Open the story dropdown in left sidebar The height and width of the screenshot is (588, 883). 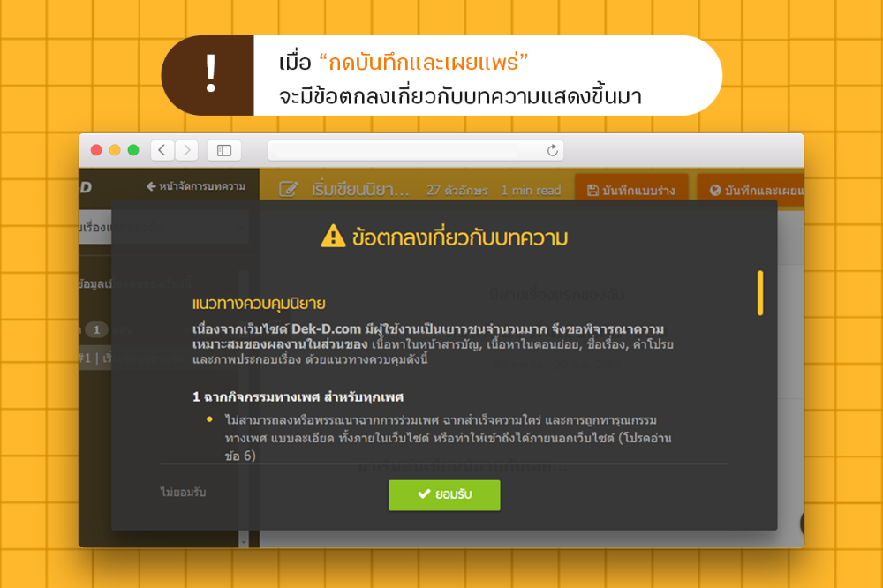163,228
